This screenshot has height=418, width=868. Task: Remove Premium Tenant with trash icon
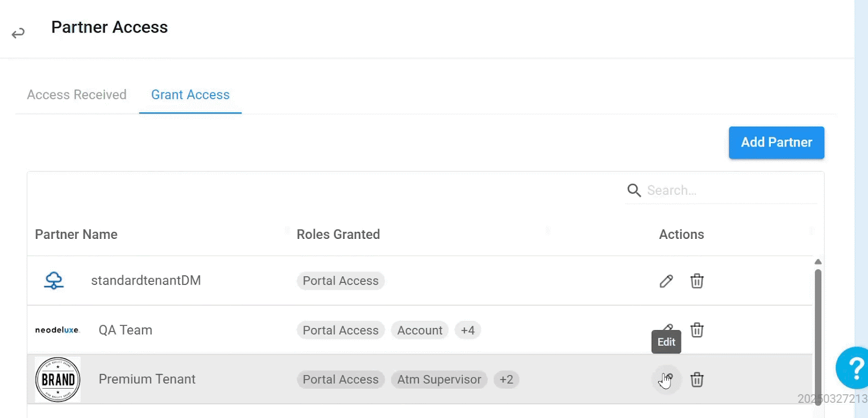pyautogui.click(x=697, y=379)
